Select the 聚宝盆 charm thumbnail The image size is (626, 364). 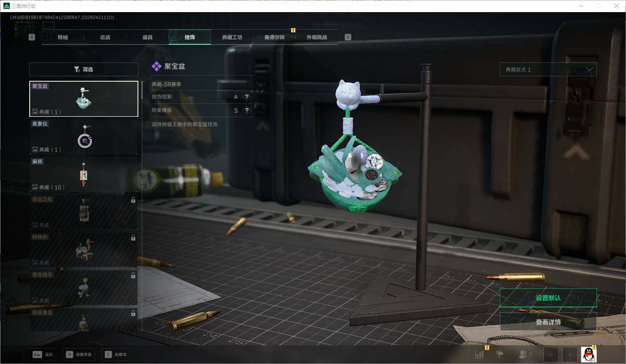click(84, 99)
